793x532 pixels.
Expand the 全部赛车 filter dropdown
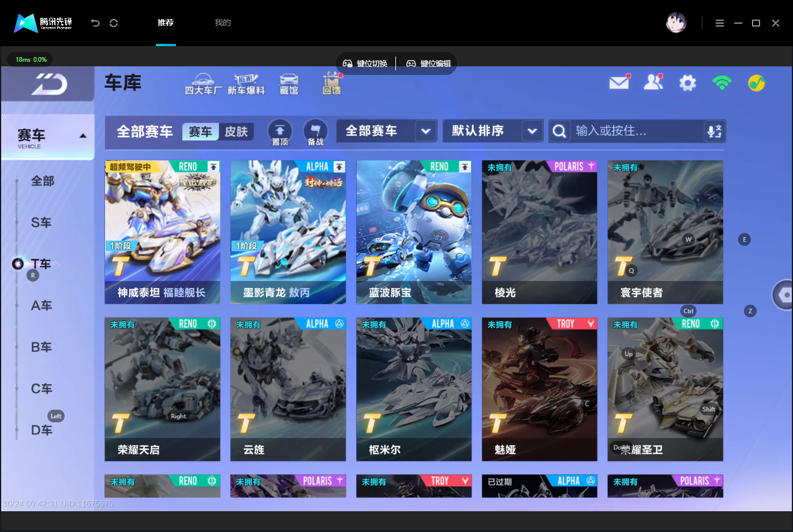pos(386,131)
